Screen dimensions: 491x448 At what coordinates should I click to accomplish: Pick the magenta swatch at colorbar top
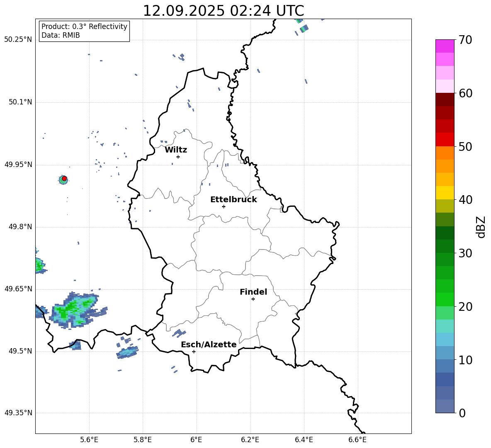click(x=445, y=46)
